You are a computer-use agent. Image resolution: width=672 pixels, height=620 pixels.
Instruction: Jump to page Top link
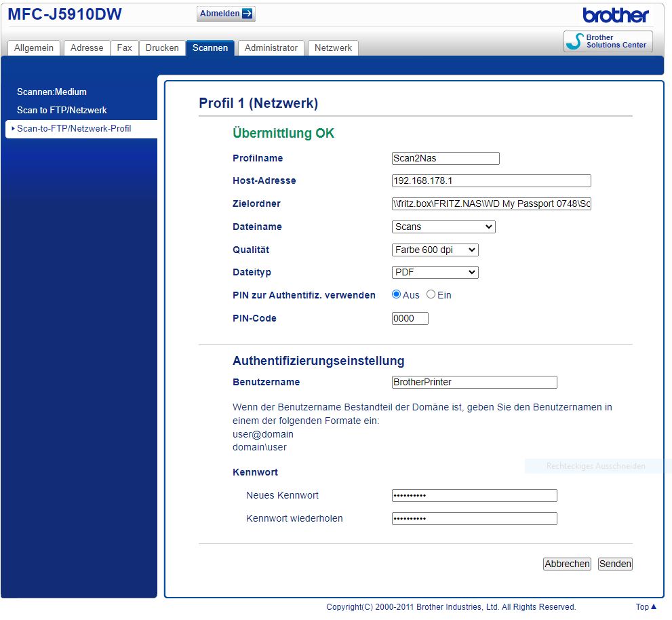pos(646,607)
